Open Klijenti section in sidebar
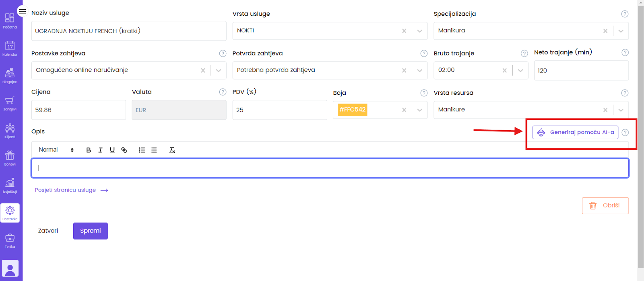 click(x=10, y=131)
